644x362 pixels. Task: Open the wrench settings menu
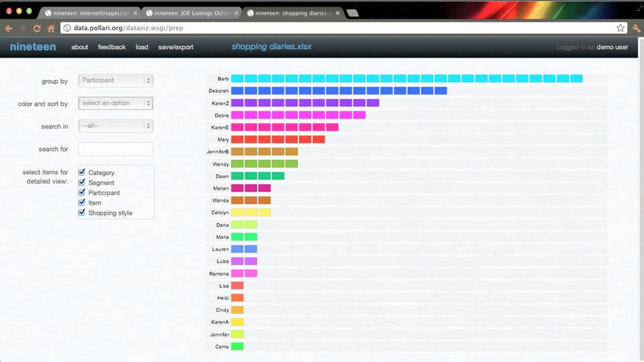coord(636,28)
